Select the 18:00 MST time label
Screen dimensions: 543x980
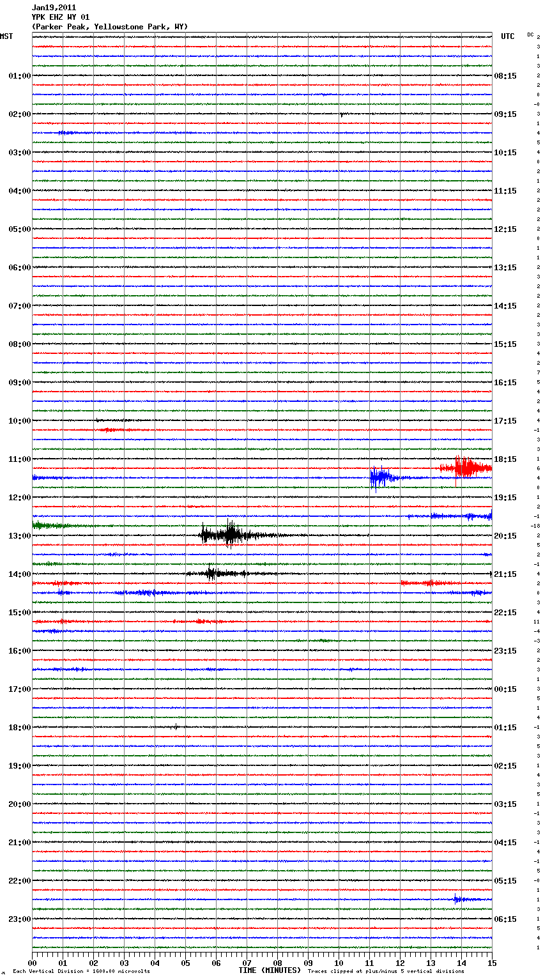pyautogui.click(x=19, y=728)
